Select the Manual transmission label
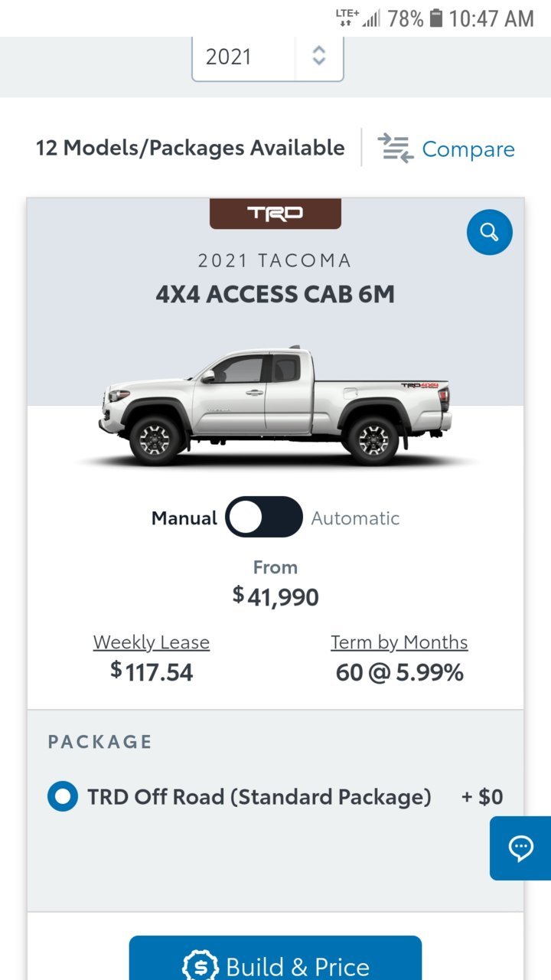Viewport: 551px width, 980px height. pos(184,518)
